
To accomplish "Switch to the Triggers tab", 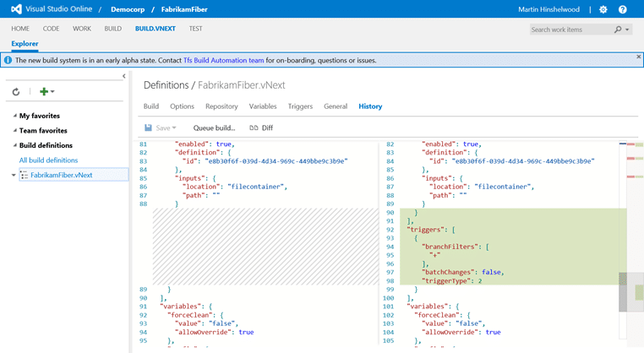I will tap(300, 106).
